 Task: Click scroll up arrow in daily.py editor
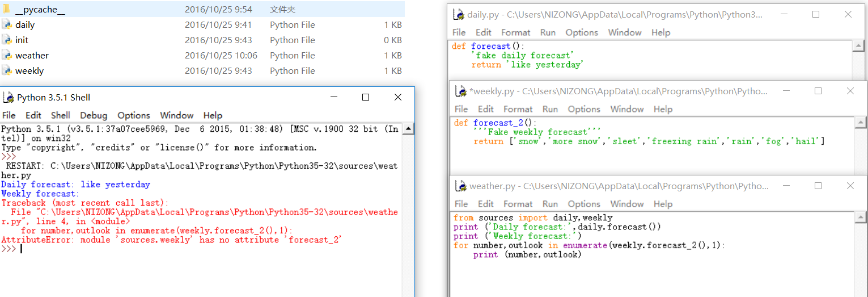pyautogui.click(x=858, y=46)
